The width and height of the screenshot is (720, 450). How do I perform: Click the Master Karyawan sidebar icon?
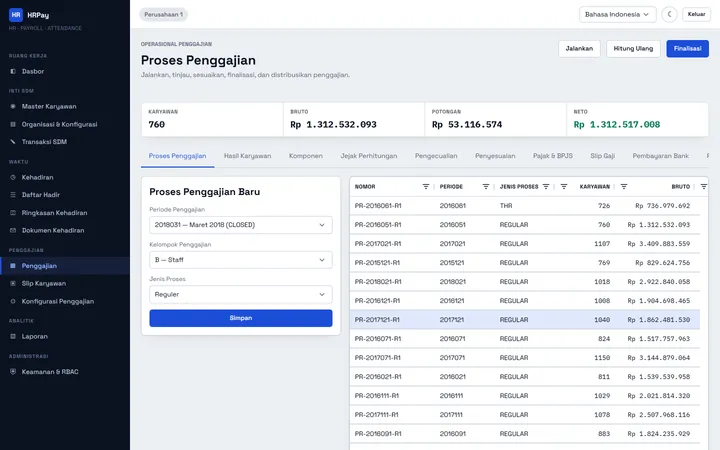point(13,107)
